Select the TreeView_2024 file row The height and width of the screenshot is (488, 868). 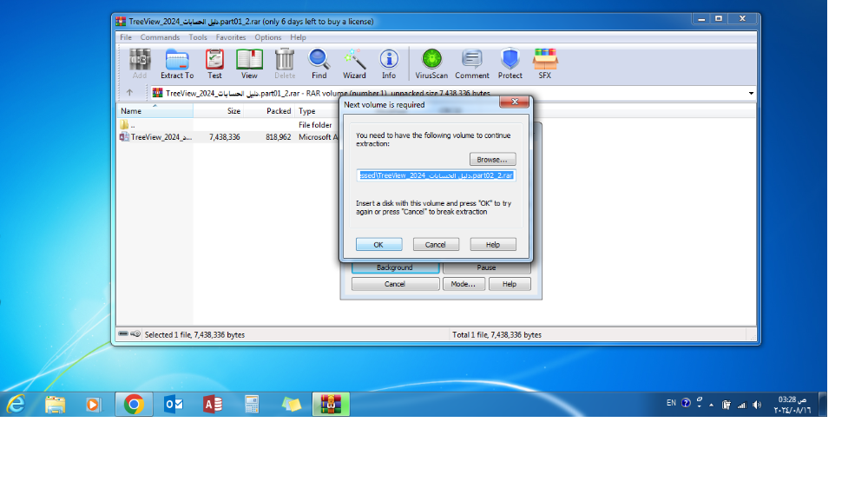click(x=228, y=137)
